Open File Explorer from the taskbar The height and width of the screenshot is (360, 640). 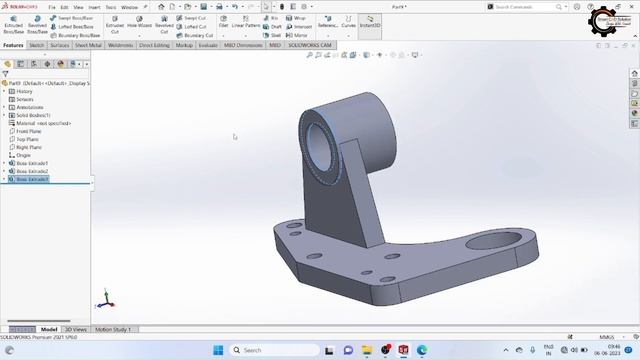367,350
